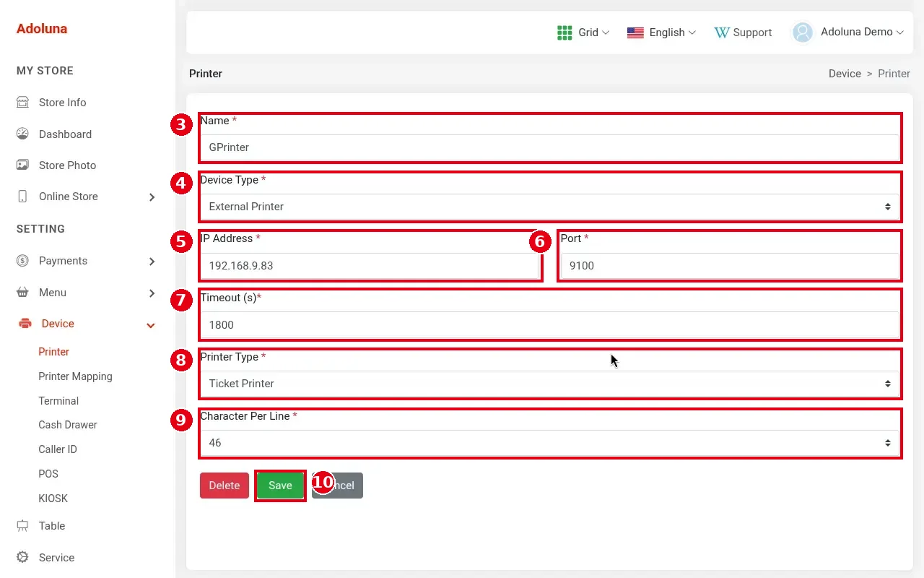Click the Adoluna logo link
Viewport: 924px width, 578px height.
[x=42, y=29]
